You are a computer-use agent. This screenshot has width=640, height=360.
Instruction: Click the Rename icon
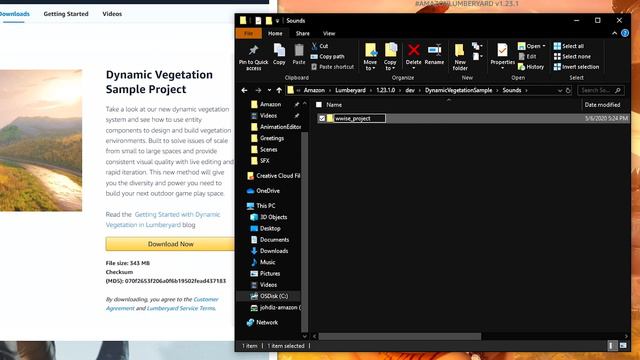click(434, 50)
